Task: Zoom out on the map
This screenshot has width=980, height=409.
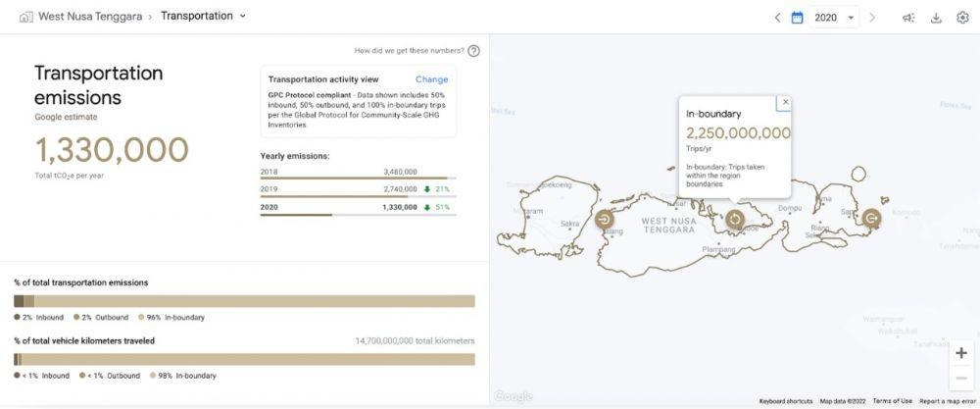Action: pyautogui.click(x=961, y=379)
